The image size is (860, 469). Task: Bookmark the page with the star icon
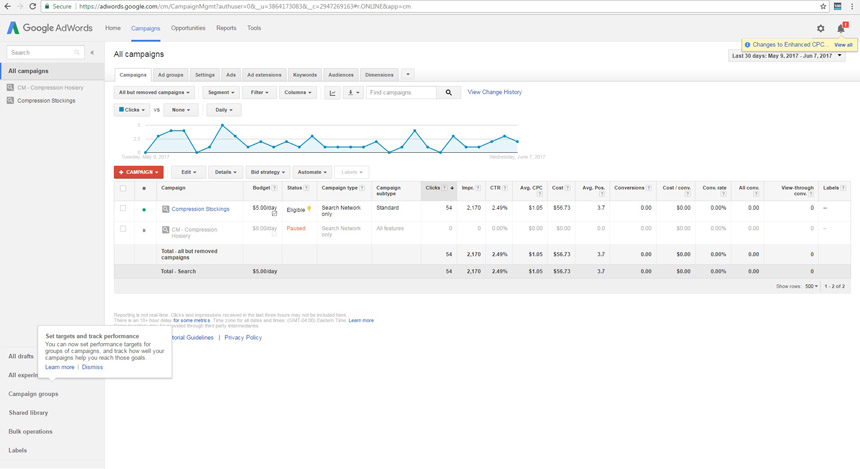click(823, 7)
